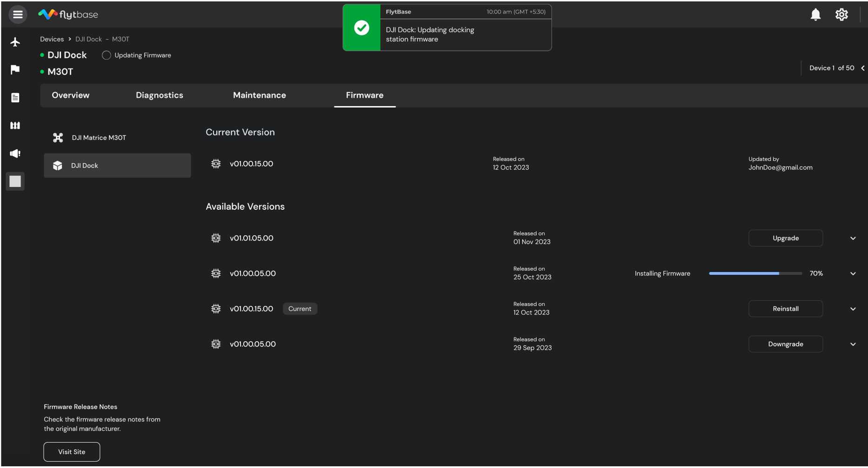The height and width of the screenshot is (468, 868).
Task: Open the settings gear
Action: point(841,14)
